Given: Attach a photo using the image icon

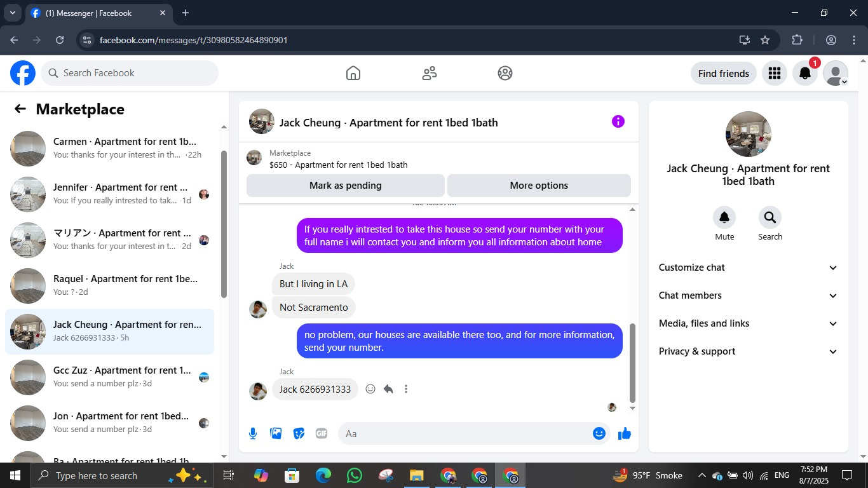Looking at the screenshot, I should point(276,433).
